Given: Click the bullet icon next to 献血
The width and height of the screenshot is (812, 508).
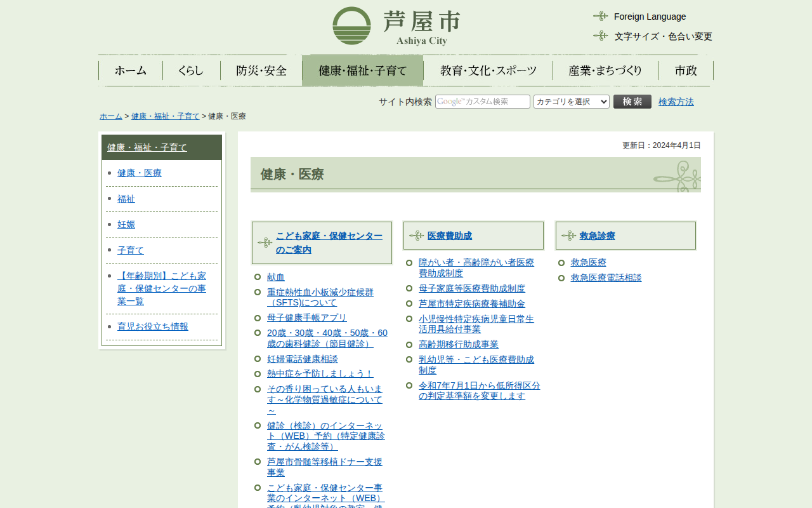Looking at the screenshot, I should tap(258, 277).
